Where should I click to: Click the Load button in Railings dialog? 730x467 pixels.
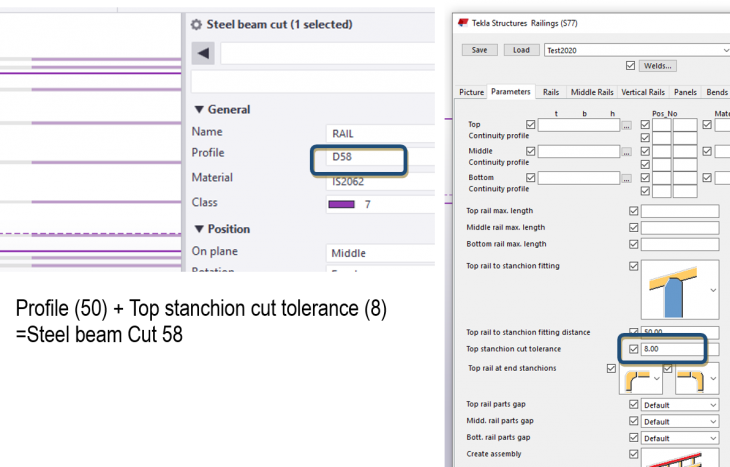tap(521, 50)
